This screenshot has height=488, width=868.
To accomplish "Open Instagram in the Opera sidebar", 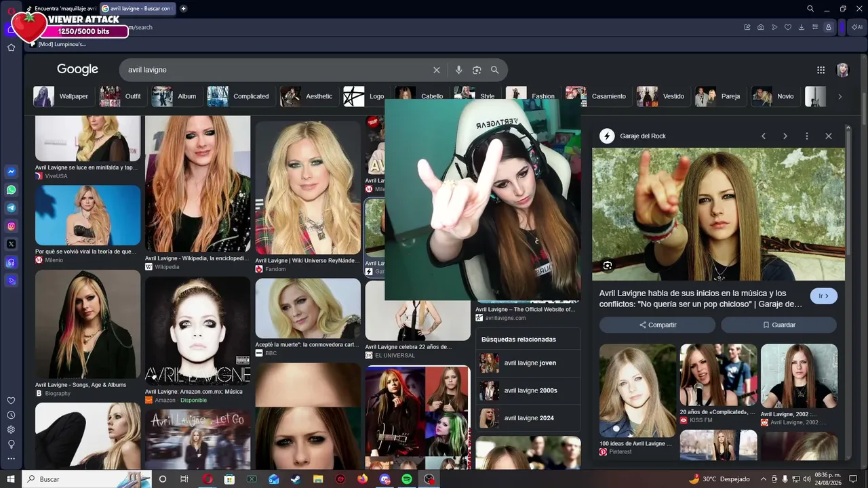I will [11, 226].
